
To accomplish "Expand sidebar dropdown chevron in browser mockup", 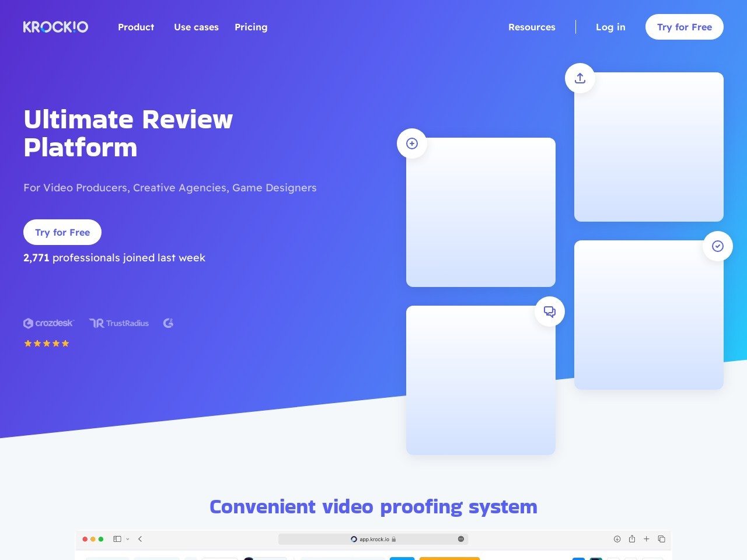I will (x=128, y=539).
